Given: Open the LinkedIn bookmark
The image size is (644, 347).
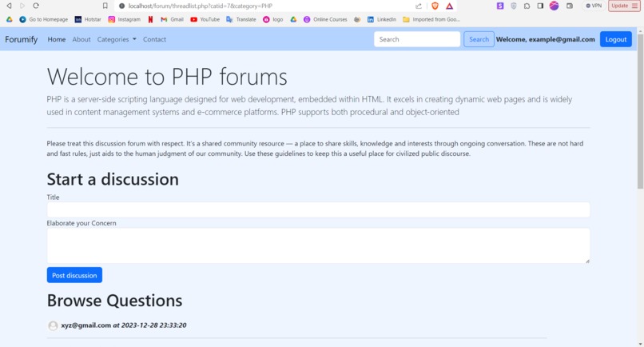Looking at the screenshot, I should tap(382, 19).
